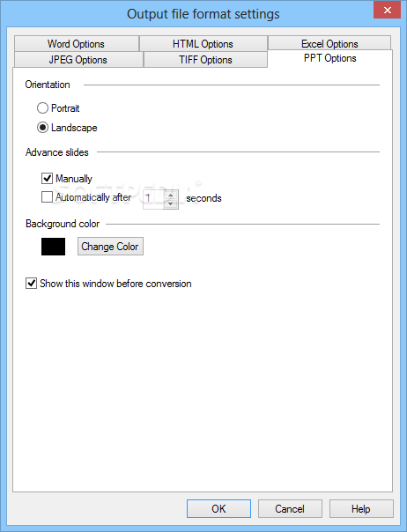Screen dimensions: 407x532
Task: Switch to the Word Options tab
Action: tap(77, 44)
